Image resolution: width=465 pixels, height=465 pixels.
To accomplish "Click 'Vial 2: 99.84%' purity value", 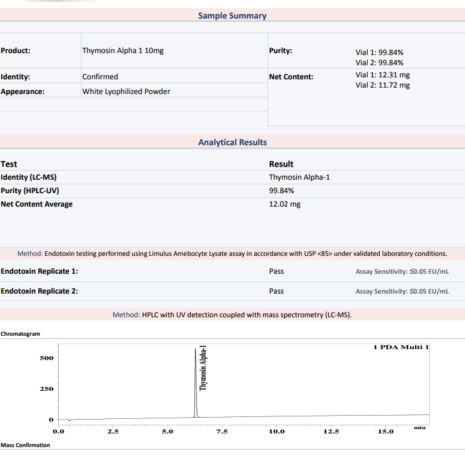I will [x=379, y=63].
